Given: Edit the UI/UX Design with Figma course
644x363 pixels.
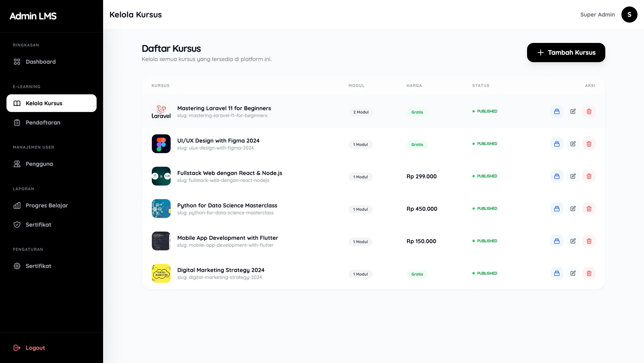Looking at the screenshot, I should tap(573, 144).
